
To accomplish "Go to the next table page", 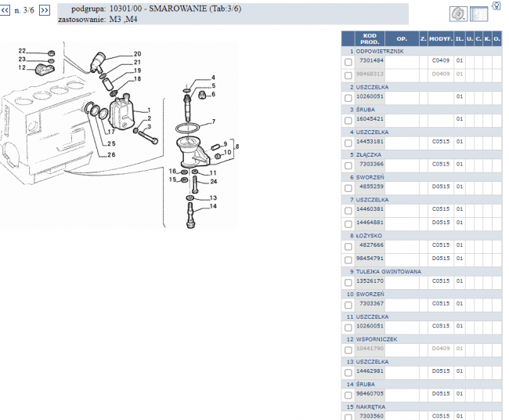I will [44, 10].
